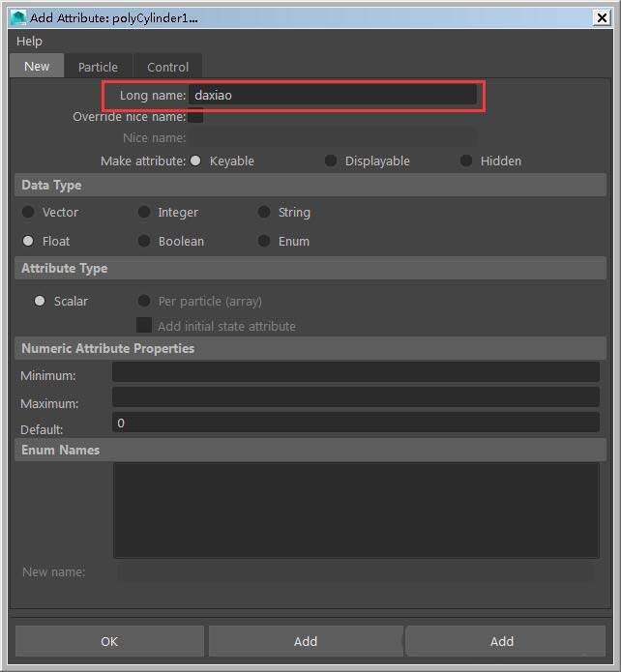
Task: Select the Hidden radio button
Action: point(466,161)
